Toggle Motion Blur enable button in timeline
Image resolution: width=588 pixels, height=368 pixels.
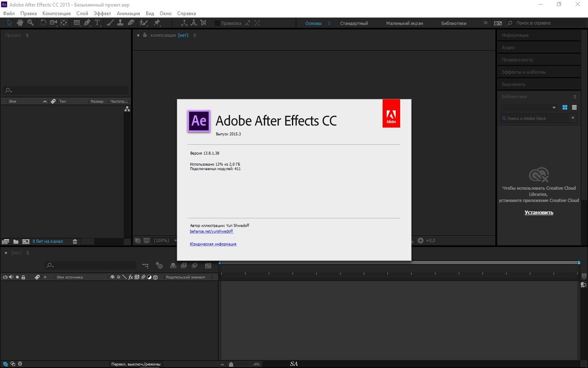[x=195, y=266]
